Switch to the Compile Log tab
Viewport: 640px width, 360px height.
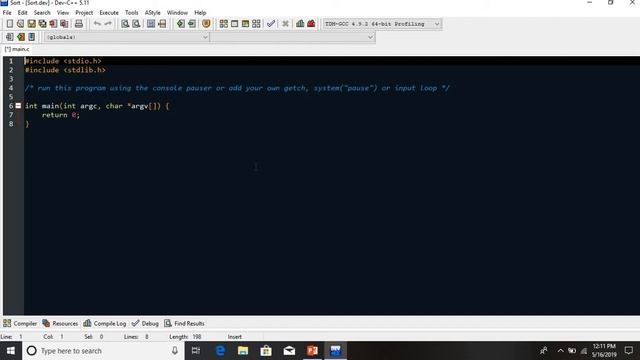point(105,323)
